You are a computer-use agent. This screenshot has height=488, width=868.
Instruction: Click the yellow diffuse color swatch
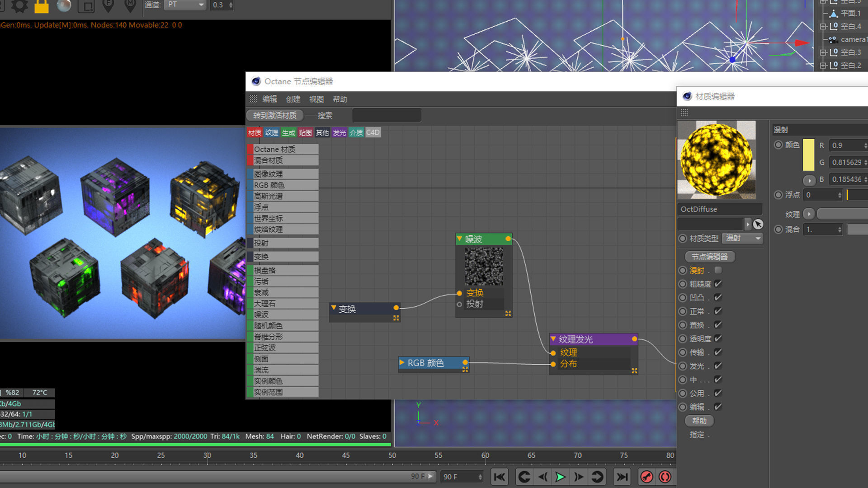coord(808,155)
